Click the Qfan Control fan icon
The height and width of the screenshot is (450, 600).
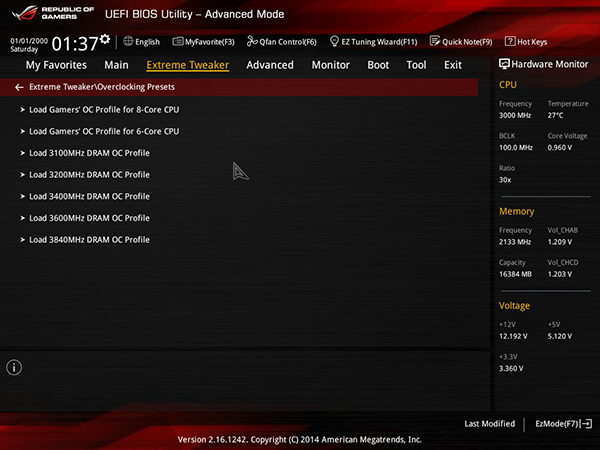tap(252, 41)
